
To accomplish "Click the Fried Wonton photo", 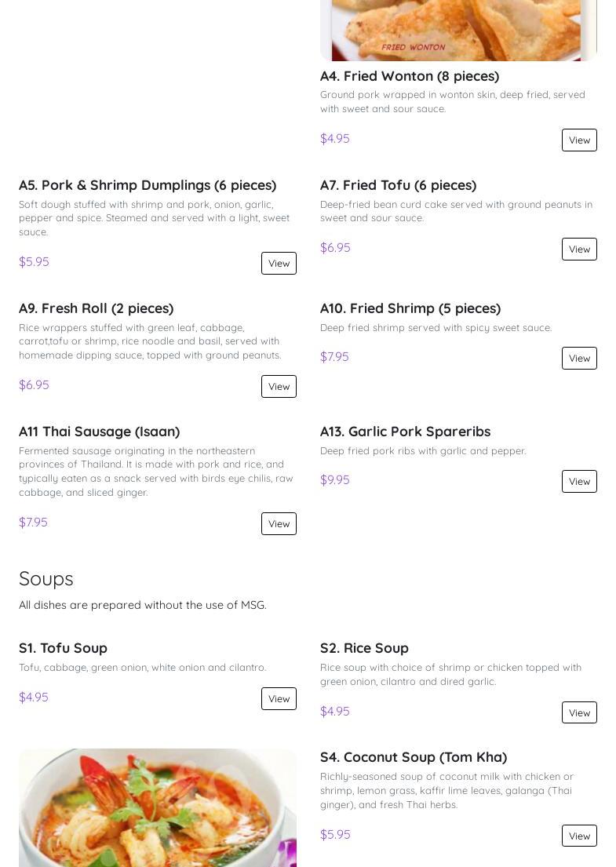I will 458,30.
